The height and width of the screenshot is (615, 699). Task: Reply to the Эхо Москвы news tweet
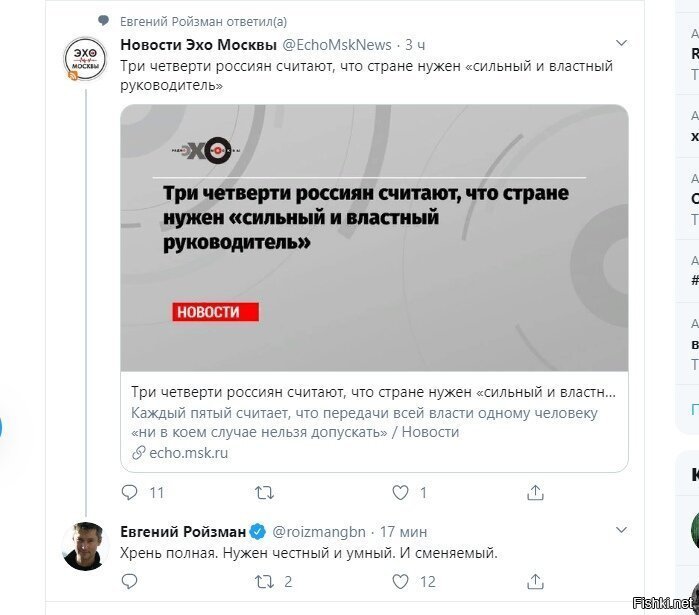point(129,492)
